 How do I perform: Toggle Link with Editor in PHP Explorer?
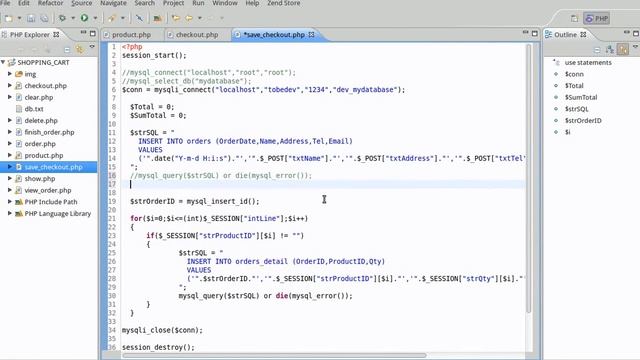click(x=79, y=50)
